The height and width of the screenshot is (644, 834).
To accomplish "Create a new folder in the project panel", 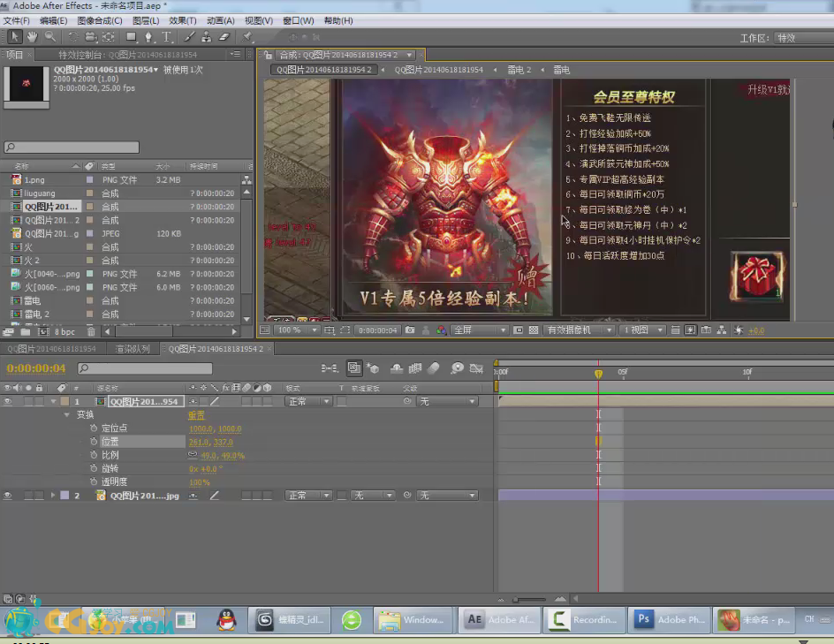I will coord(25,332).
